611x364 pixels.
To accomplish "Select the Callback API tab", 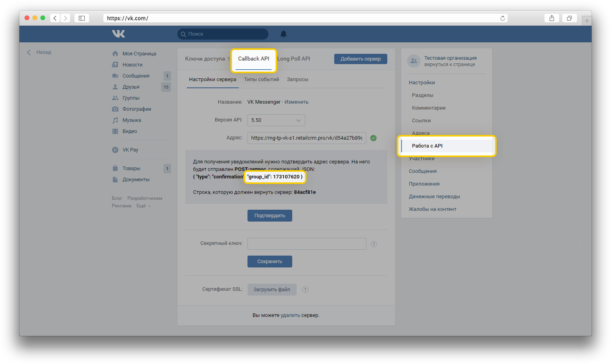I will click(253, 59).
